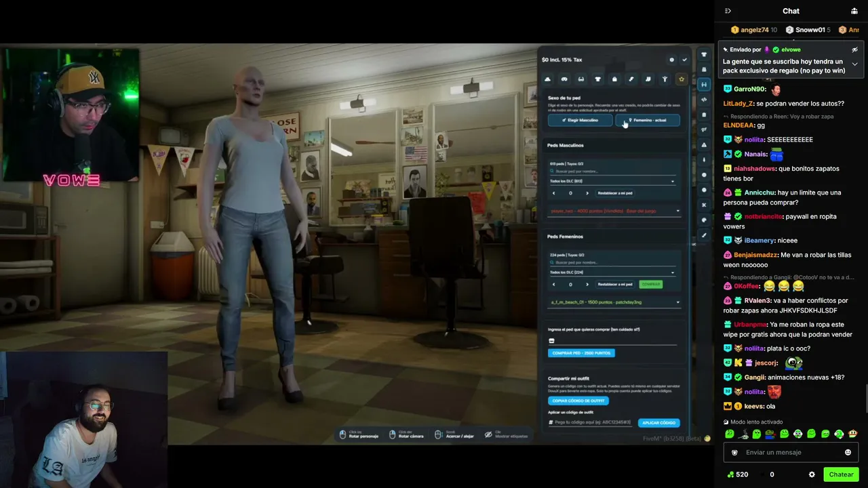This screenshot has width=868, height=488.
Task: Click username iBeamery in chat
Action: 759,241
